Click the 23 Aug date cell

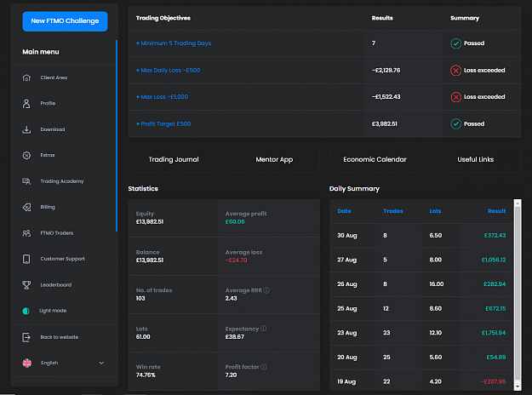(347, 333)
